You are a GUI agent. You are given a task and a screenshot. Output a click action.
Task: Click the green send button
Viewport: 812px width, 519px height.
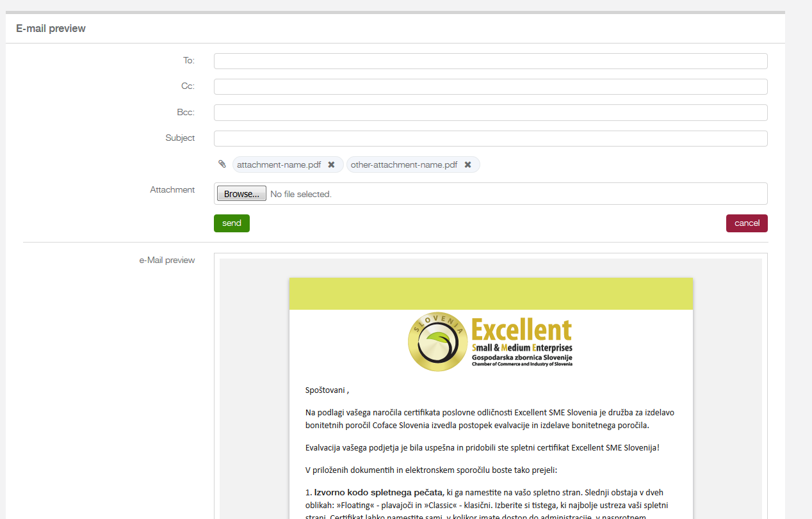click(x=232, y=223)
